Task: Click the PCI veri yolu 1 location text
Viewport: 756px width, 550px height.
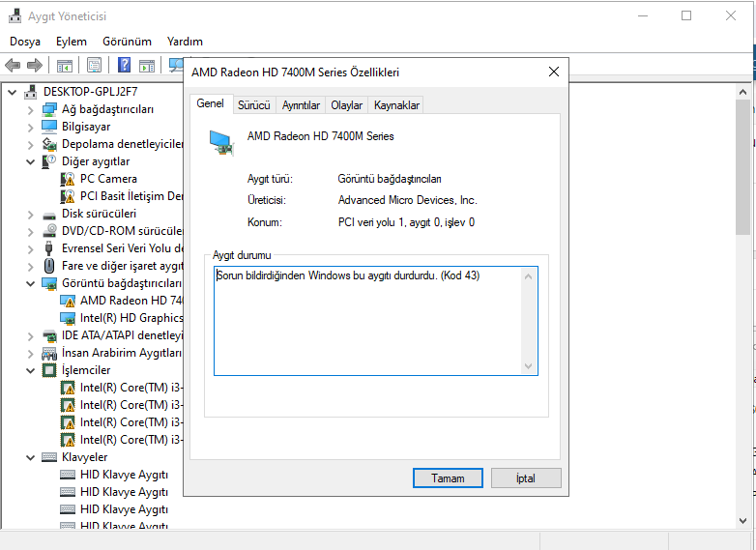Action: (x=406, y=222)
